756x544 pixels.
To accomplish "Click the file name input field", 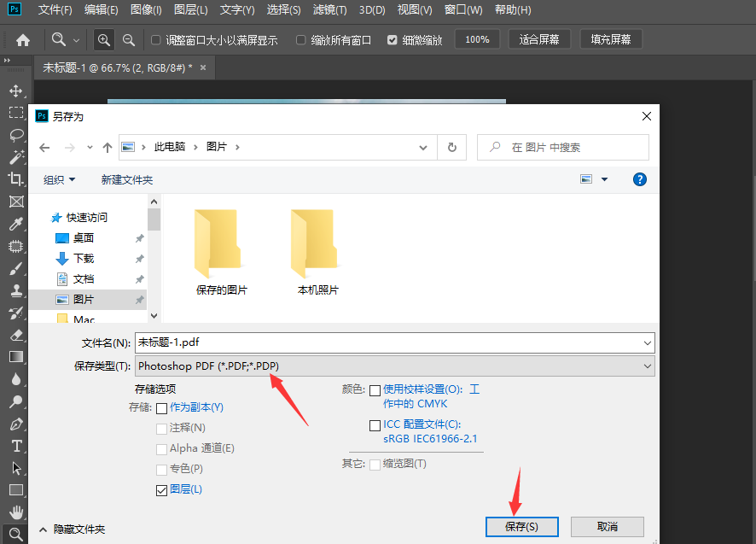I will 394,343.
